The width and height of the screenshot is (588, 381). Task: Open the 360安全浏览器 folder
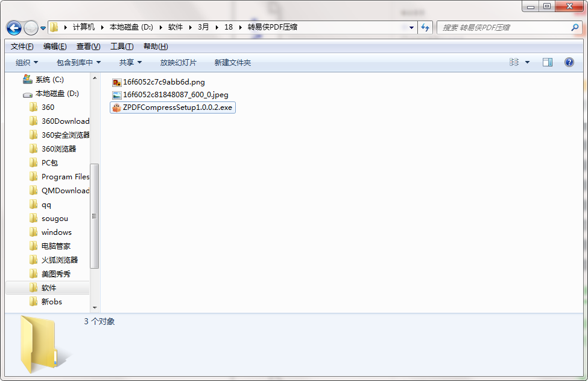59,135
